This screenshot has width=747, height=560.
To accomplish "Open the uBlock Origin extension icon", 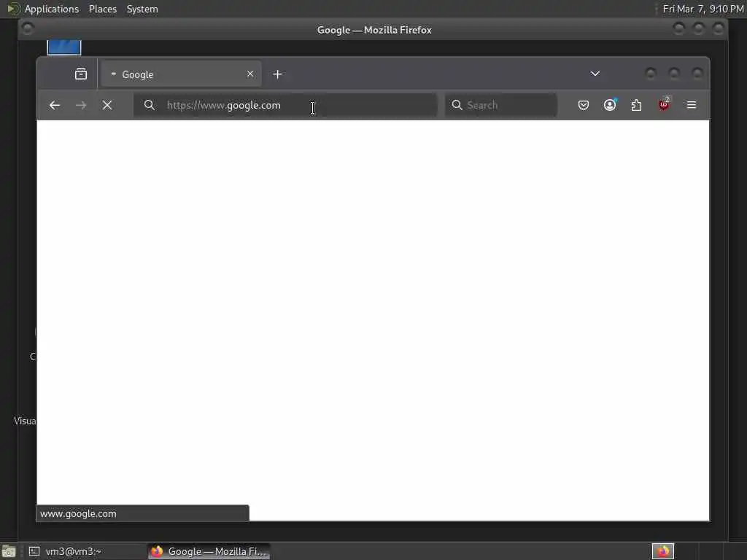I will click(x=664, y=105).
